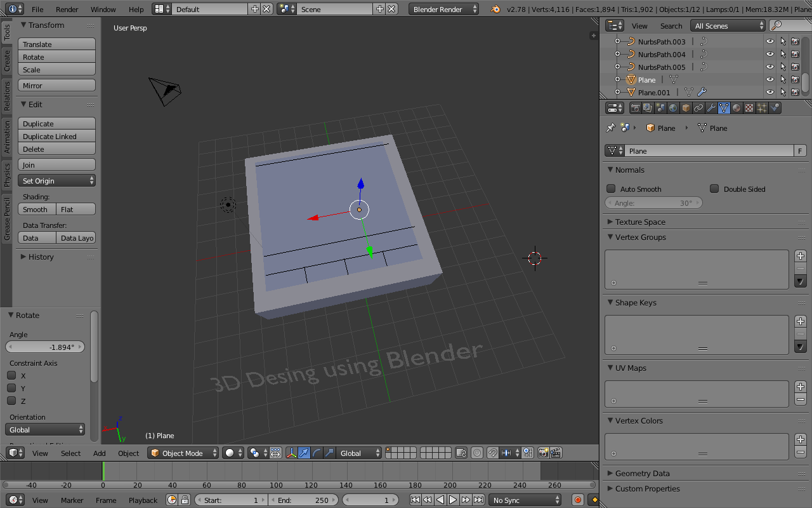Screen dimensions: 812x508
Task: Open the All Scenes display dropdown
Action: point(728,25)
